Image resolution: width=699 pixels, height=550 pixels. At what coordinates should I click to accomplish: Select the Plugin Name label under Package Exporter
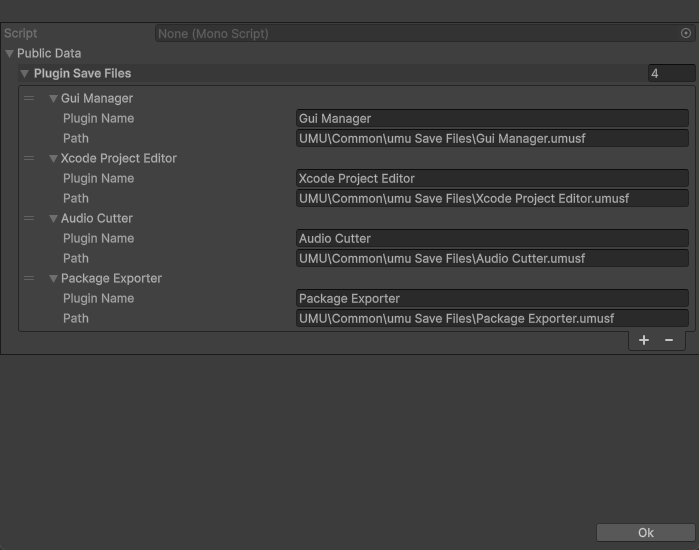click(99, 299)
